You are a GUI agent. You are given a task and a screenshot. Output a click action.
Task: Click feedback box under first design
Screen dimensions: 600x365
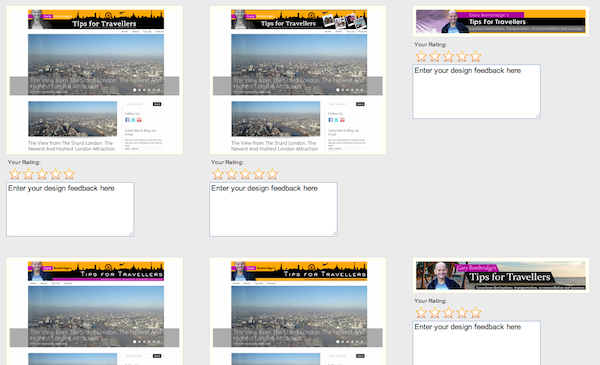70,209
